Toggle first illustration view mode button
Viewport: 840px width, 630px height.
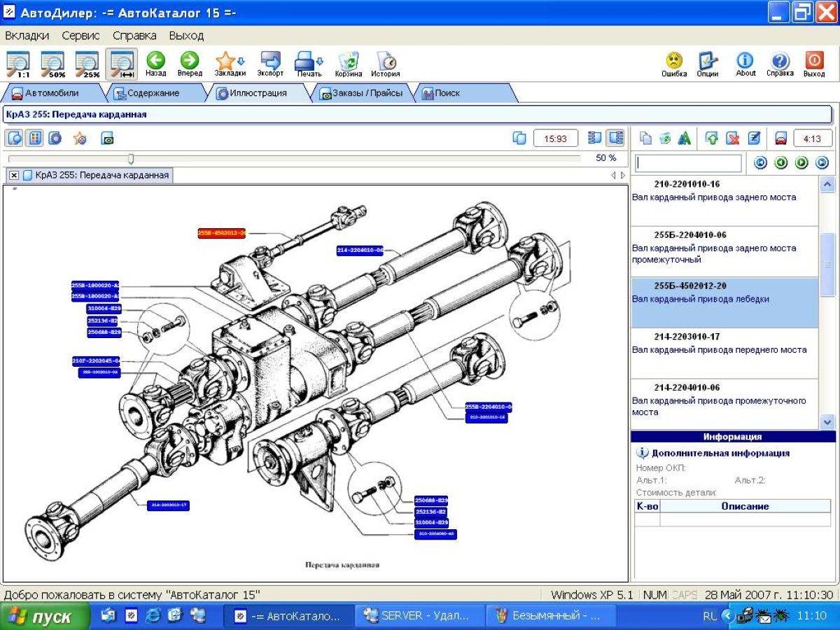pyautogui.click(x=14, y=138)
